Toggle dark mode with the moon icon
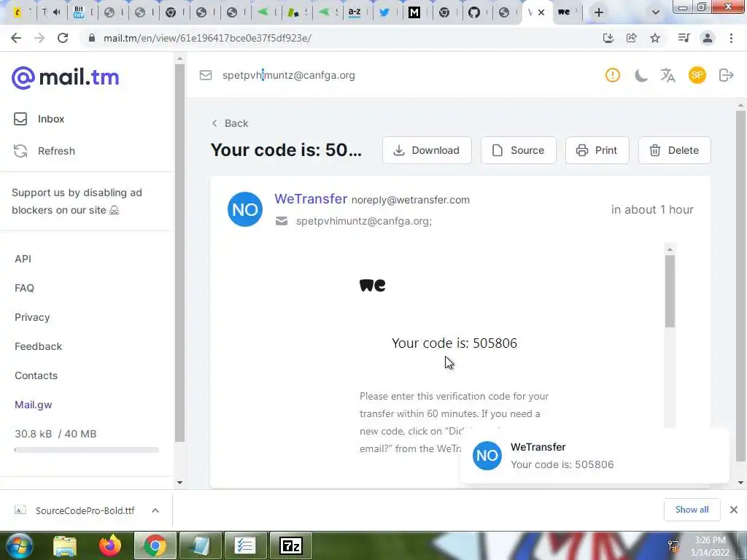Image resolution: width=747 pixels, height=560 pixels. click(x=640, y=75)
